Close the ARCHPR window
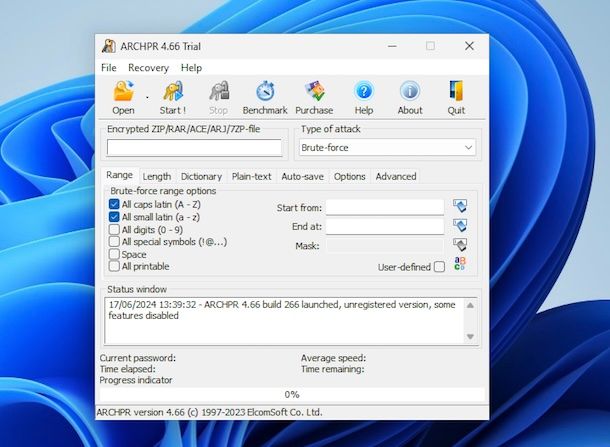The image size is (610, 447). (x=469, y=46)
